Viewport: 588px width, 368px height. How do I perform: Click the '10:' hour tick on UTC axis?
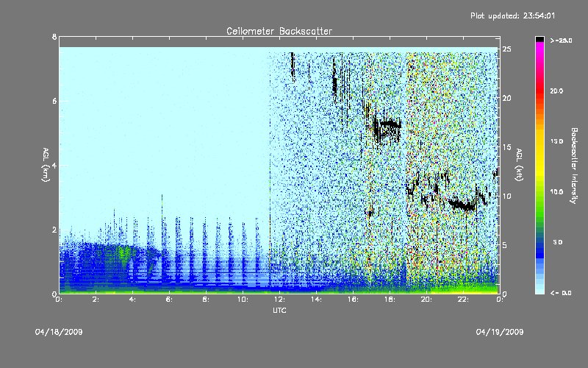(x=243, y=300)
